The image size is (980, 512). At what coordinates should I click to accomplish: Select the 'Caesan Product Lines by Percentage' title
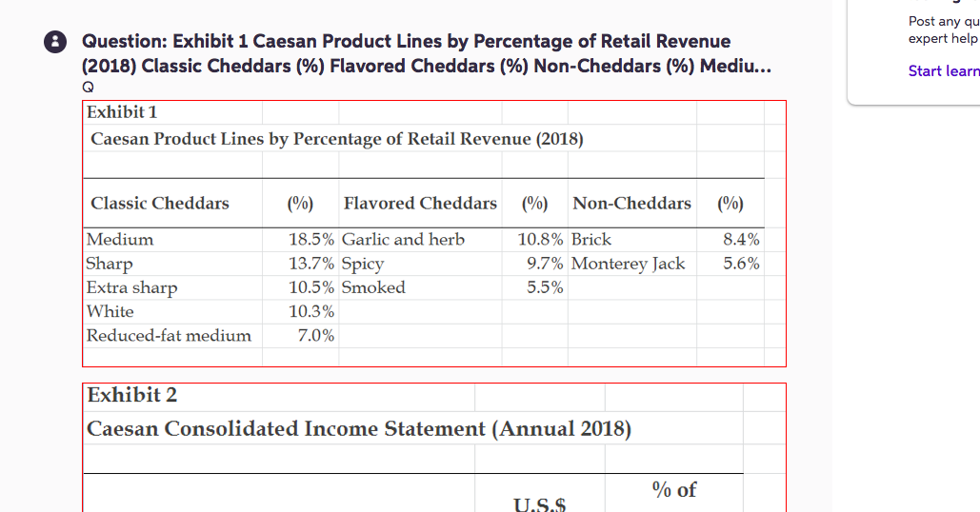(337, 139)
